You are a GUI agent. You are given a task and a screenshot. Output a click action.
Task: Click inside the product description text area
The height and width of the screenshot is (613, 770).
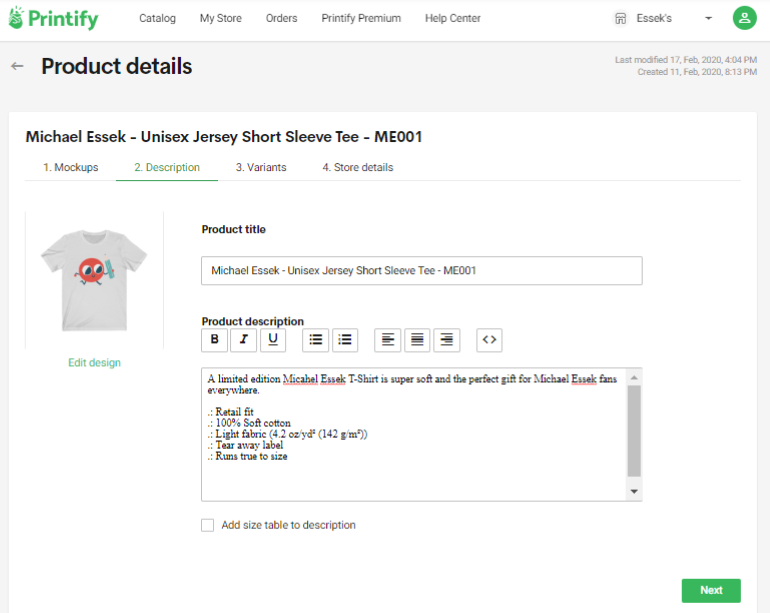(x=414, y=434)
